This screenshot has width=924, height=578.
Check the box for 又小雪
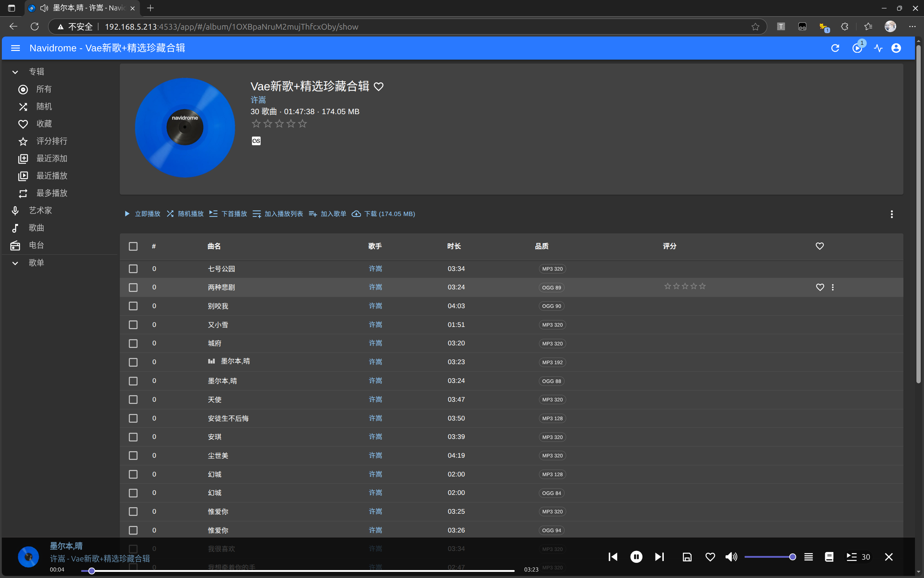point(133,324)
